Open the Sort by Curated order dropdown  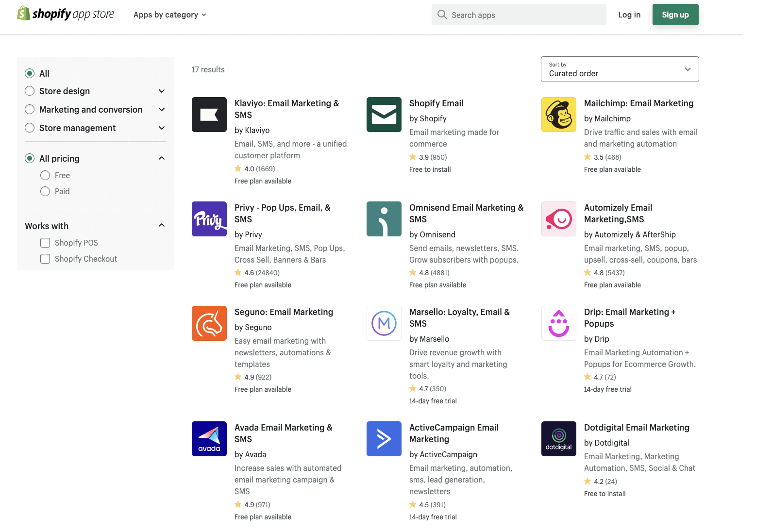620,69
